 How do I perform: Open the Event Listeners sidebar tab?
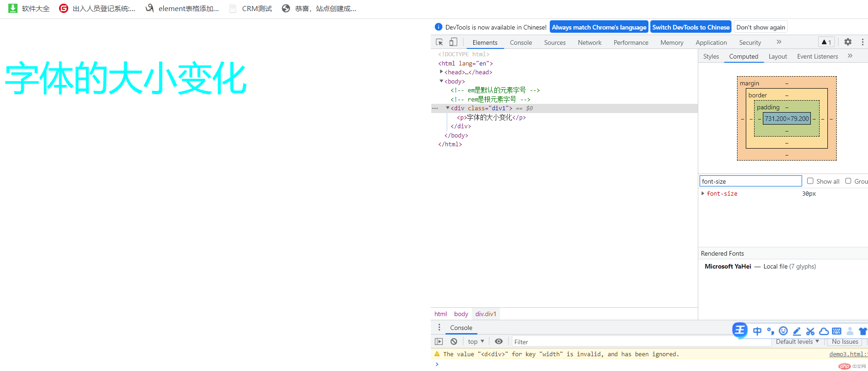pos(817,56)
